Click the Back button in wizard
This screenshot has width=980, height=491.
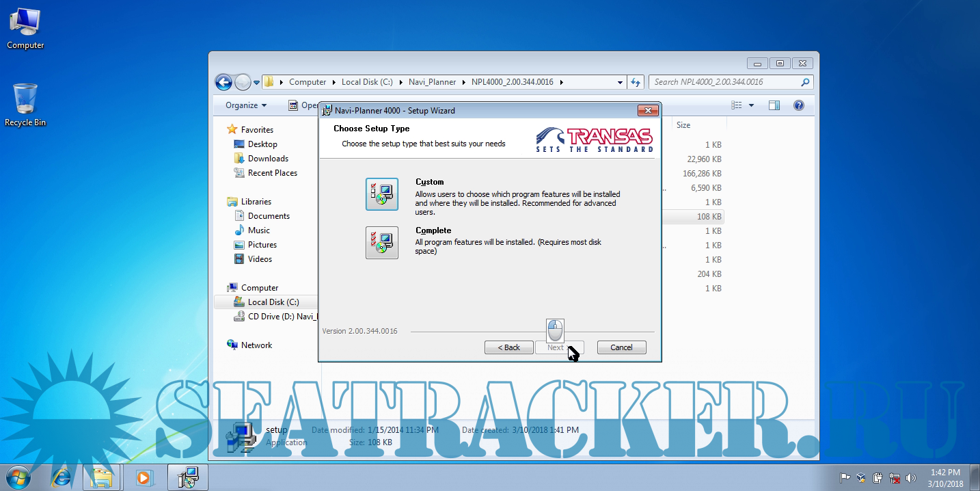pyautogui.click(x=508, y=347)
